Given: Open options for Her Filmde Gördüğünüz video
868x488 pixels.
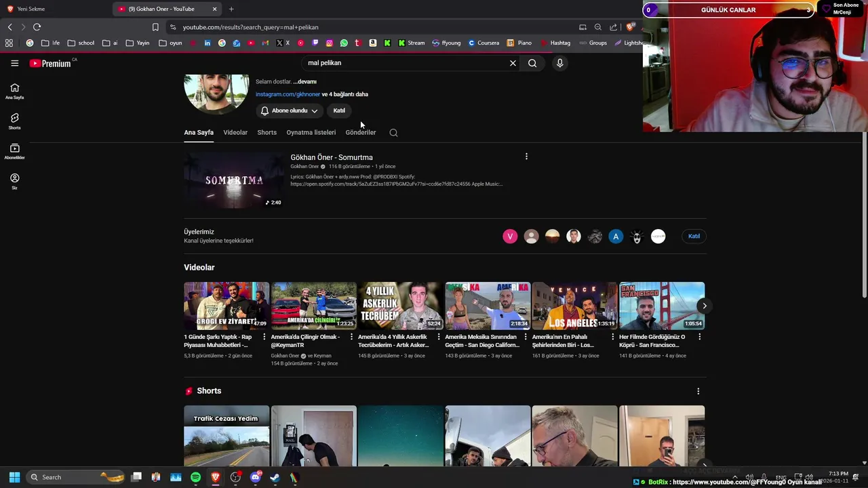Looking at the screenshot, I should 700,337.
